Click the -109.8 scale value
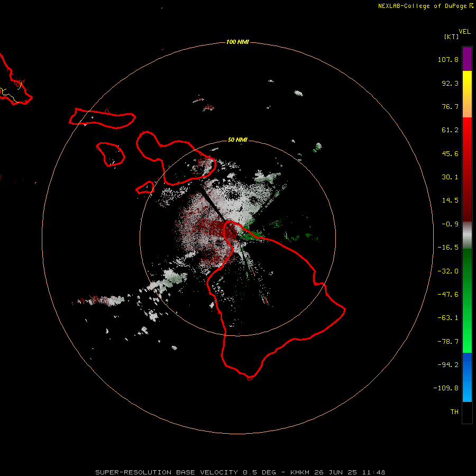The width and height of the screenshot is (476, 476). (446, 388)
